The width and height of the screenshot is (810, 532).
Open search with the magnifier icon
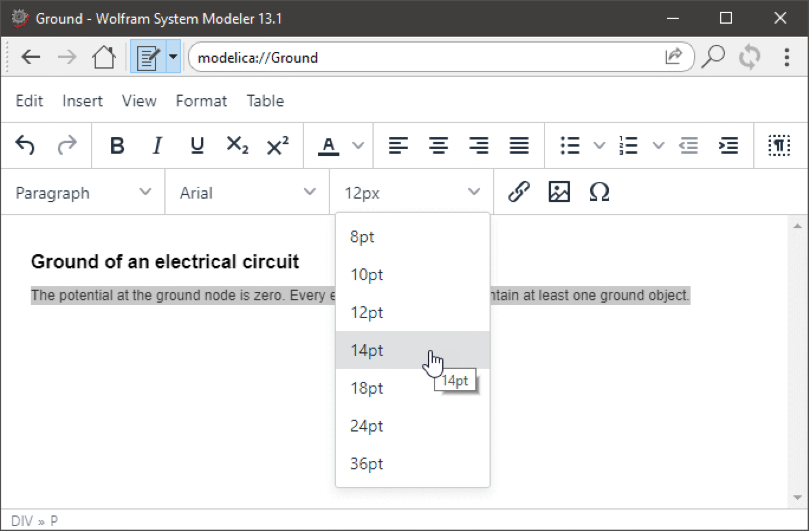(x=714, y=57)
